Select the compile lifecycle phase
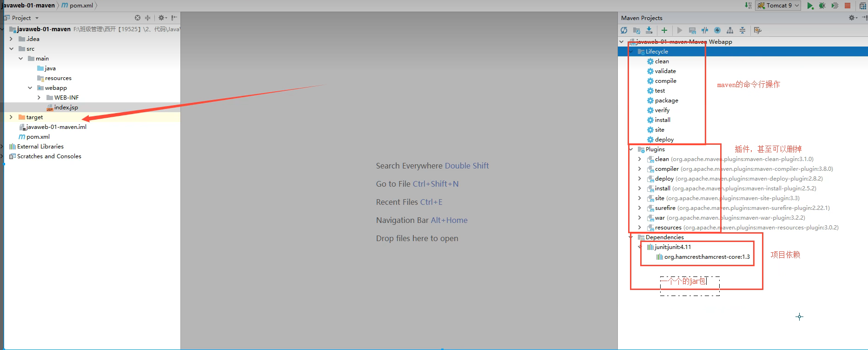868x350 pixels. [662, 81]
